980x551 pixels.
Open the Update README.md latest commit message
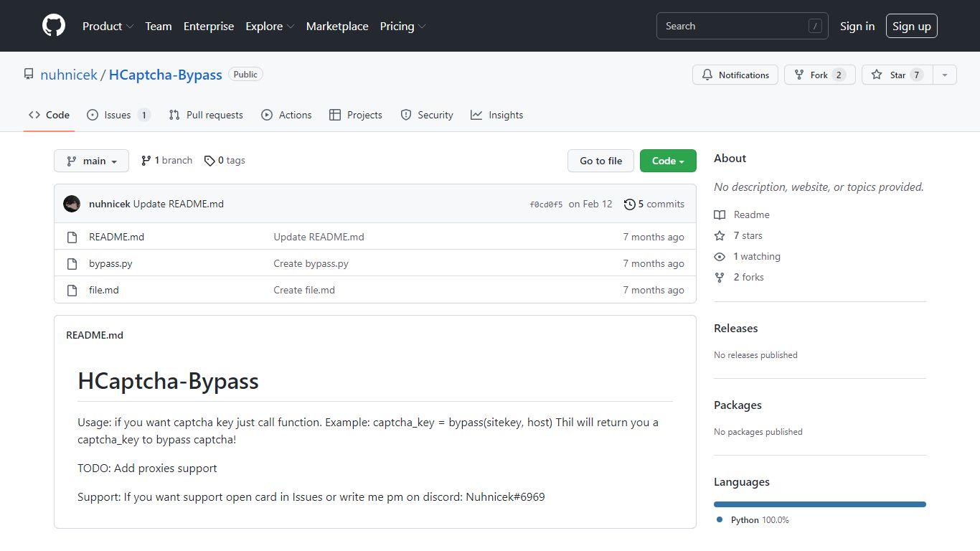click(x=179, y=204)
